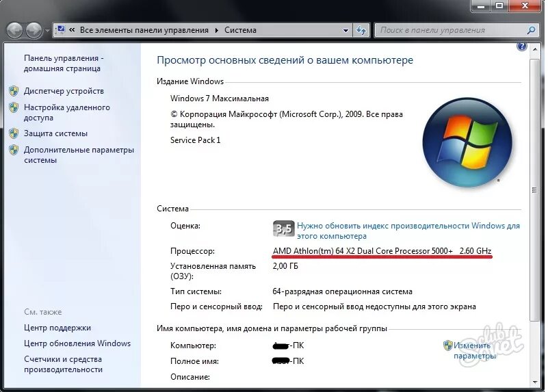Screen dimensions: 548x392
Task: Open 'Все элементы панели управления' breadcrumb
Action: (x=144, y=30)
